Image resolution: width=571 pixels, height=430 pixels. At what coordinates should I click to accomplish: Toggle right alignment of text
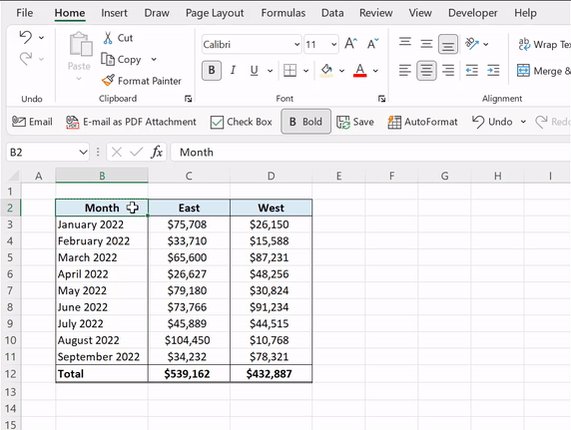pyautogui.click(x=448, y=70)
